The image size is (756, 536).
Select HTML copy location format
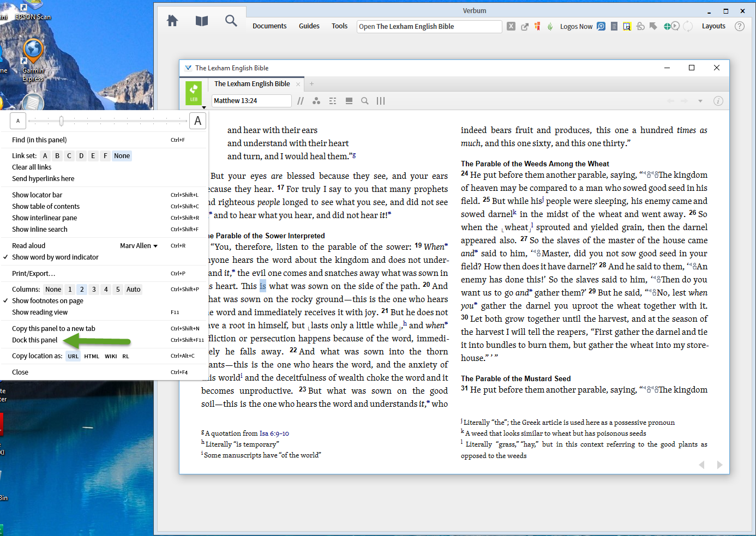[x=92, y=357]
